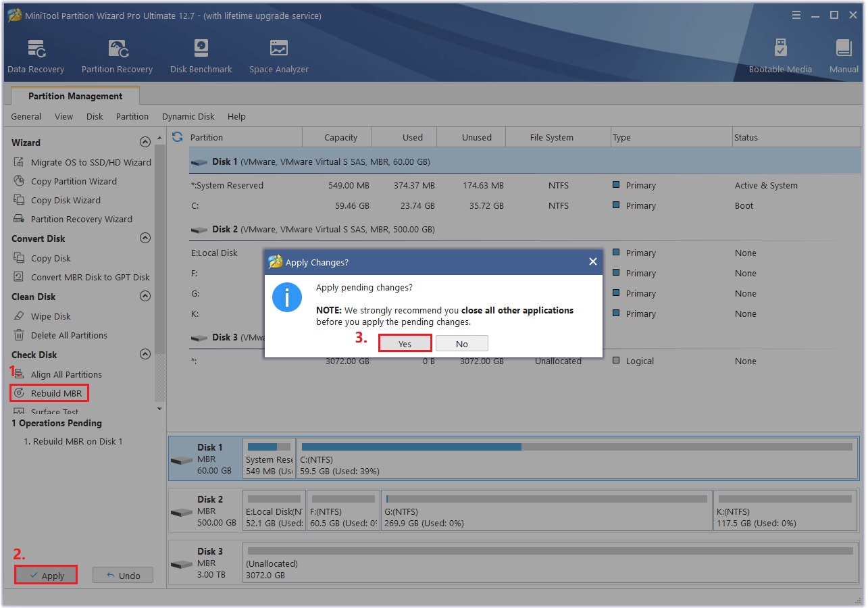Sort by the Used column header
This screenshot has height=608, width=868.
click(404, 137)
